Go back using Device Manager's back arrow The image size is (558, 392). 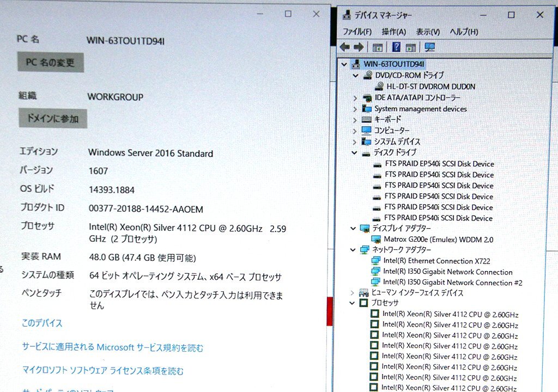pyautogui.click(x=344, y=47)
